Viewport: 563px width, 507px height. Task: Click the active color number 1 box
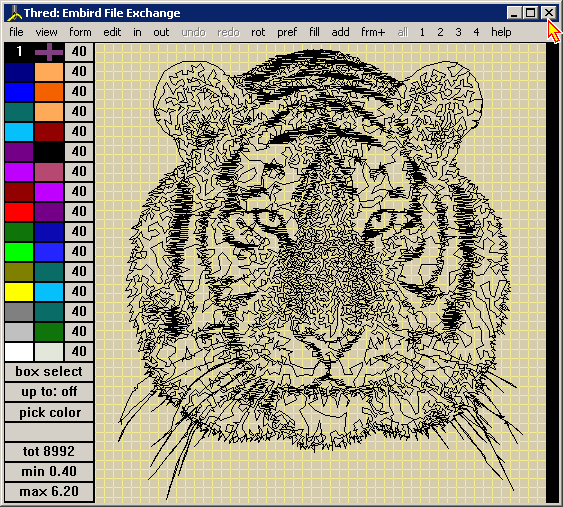coord(19,52)
